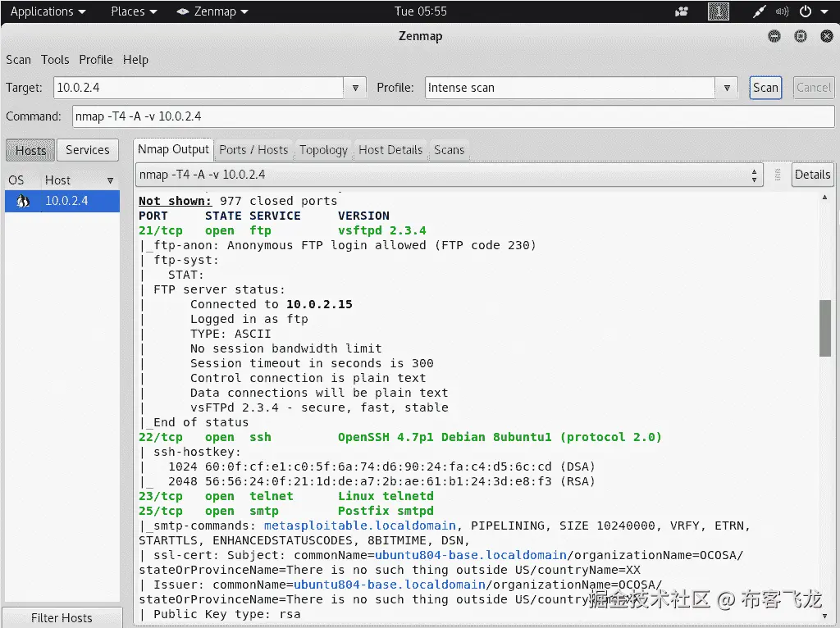
Task: Expand the Target dropdown arrow
Action: [355, 88]
